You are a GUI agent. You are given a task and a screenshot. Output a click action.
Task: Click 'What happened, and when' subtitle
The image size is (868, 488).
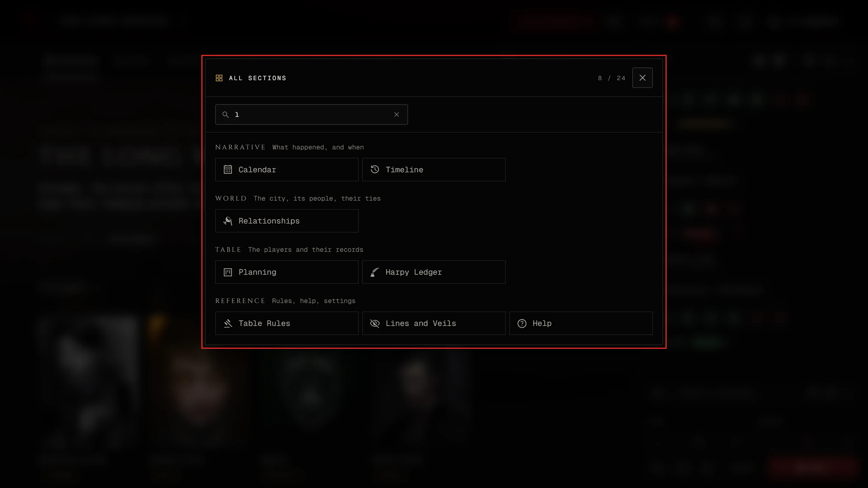318,147
